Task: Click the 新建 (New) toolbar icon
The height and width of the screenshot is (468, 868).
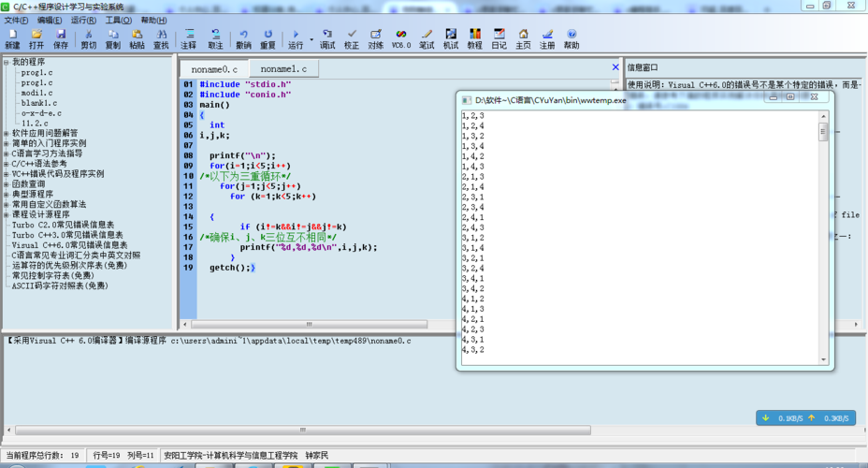Action: [x=12, y=38]
